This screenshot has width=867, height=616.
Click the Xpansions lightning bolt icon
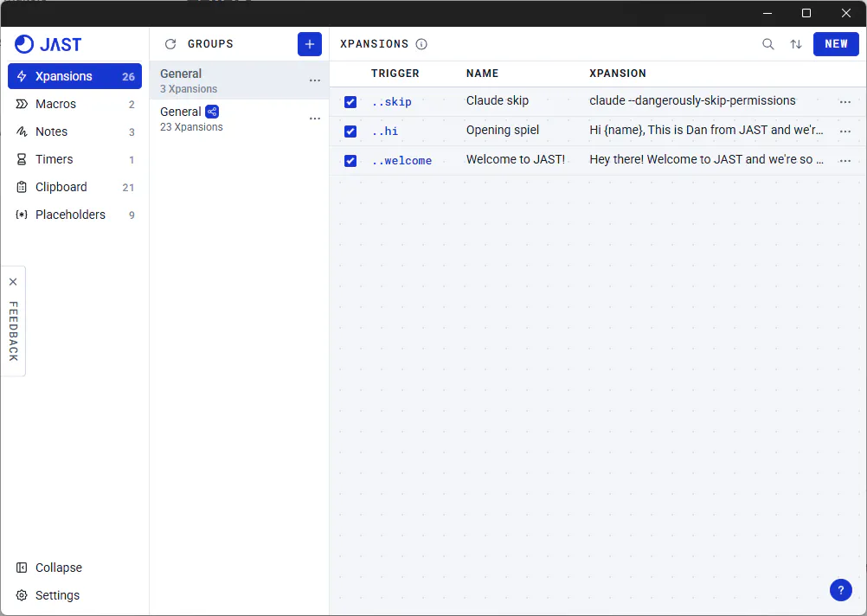click(22, 76)
